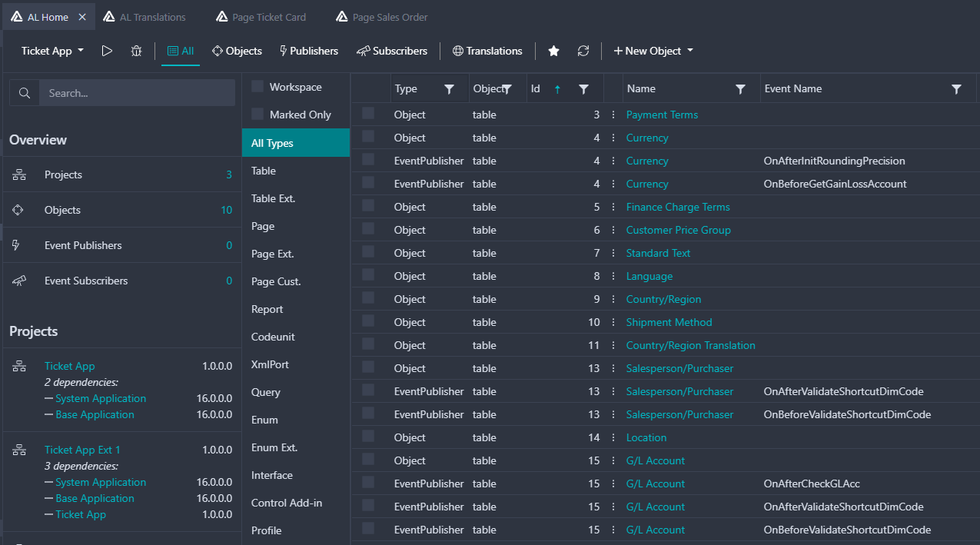Click the run (play) icon in toolbar
The image size is (980, 545).
107,51
